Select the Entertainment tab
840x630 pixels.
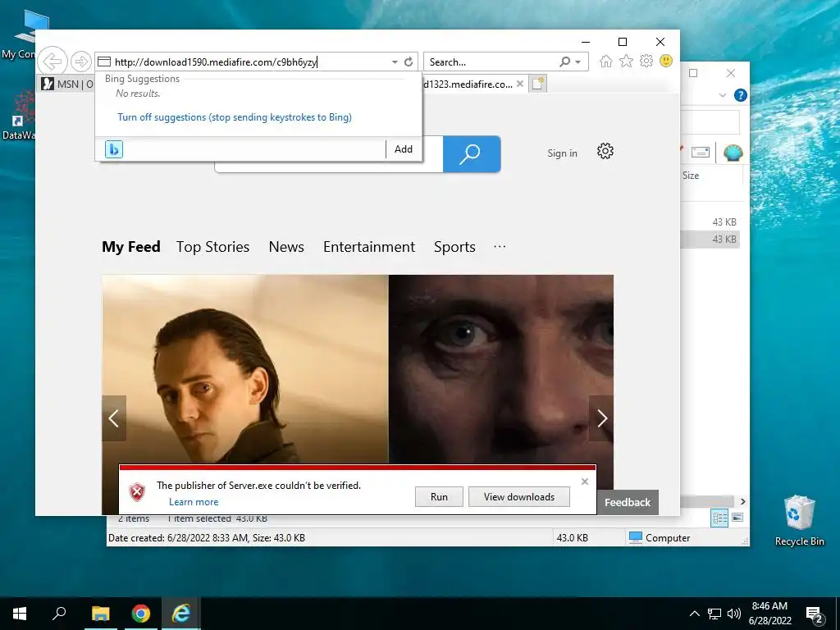point(368,247)
